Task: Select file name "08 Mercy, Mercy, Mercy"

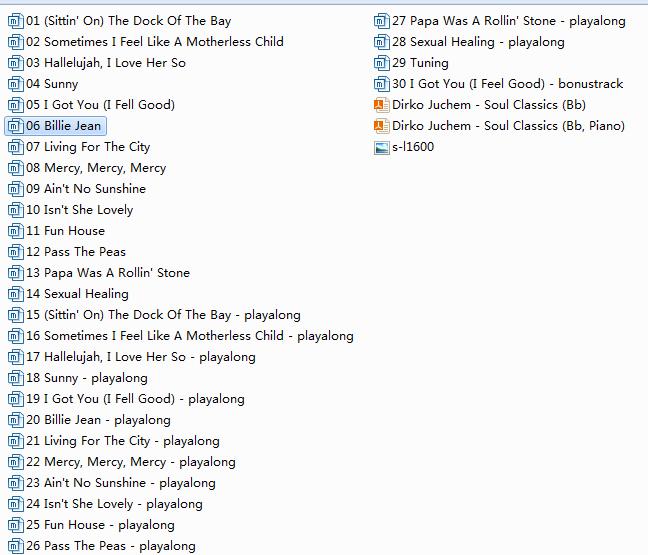Action: [x=96, y=168]
